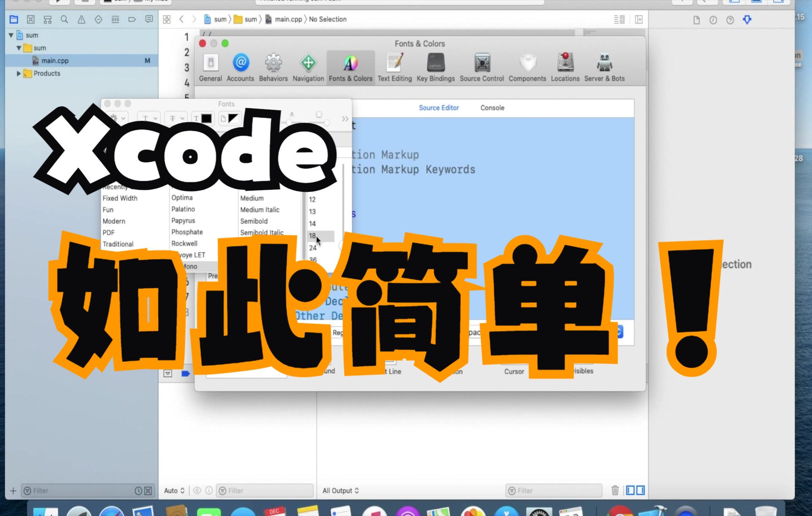
Task: Choose the Rockwell font family
Action: [x=184, y=243]
